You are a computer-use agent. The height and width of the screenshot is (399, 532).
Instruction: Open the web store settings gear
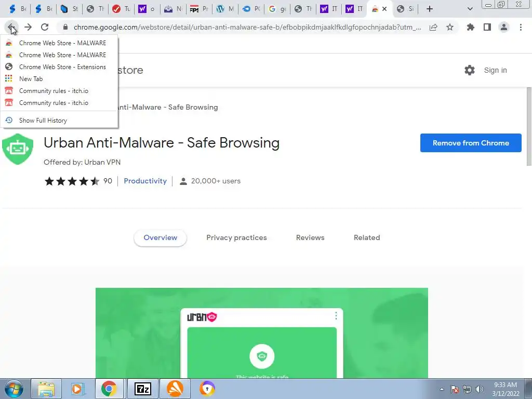pyautogui.click(x=470, y=70)
